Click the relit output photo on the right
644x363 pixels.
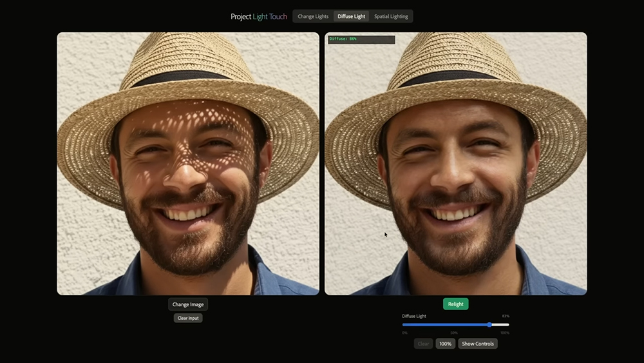[455, 164]
